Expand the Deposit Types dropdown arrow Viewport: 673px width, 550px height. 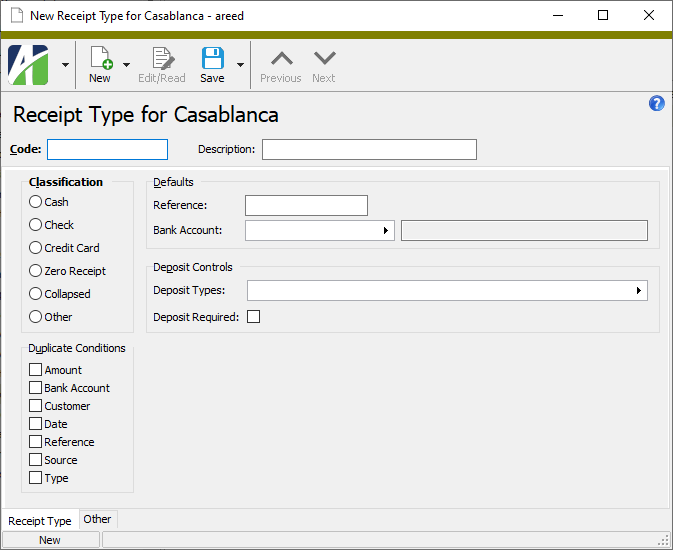(639, 291)
